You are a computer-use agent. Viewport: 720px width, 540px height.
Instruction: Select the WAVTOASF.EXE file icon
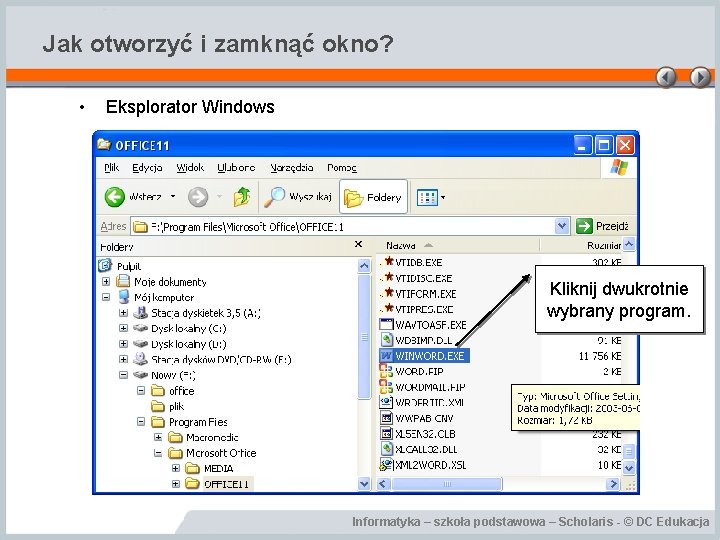(x=387, y=324)
